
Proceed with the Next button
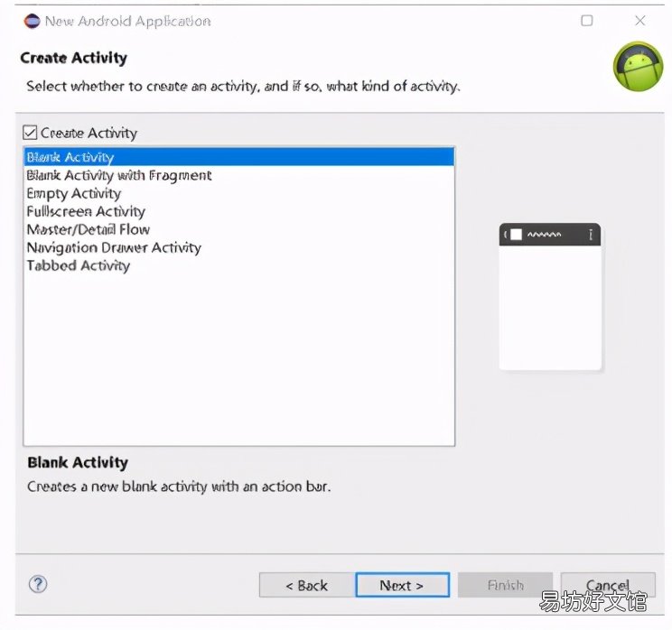(403, 585)
